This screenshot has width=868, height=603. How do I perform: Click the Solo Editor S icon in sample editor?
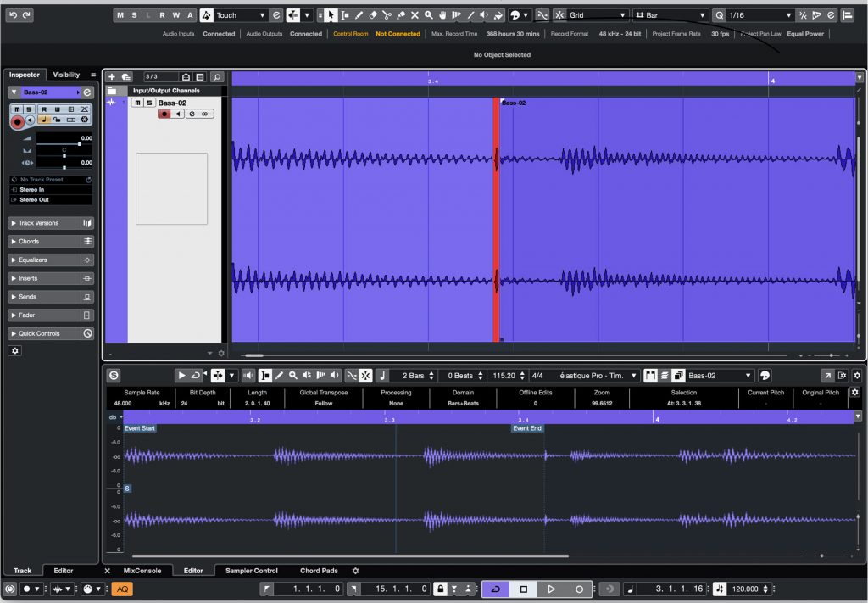(114, 376)
